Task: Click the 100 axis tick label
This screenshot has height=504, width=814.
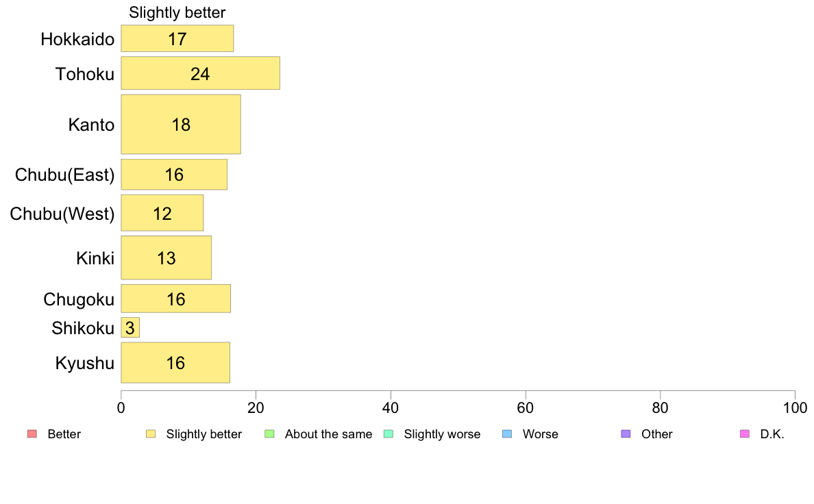Action: tap(795, 408)
